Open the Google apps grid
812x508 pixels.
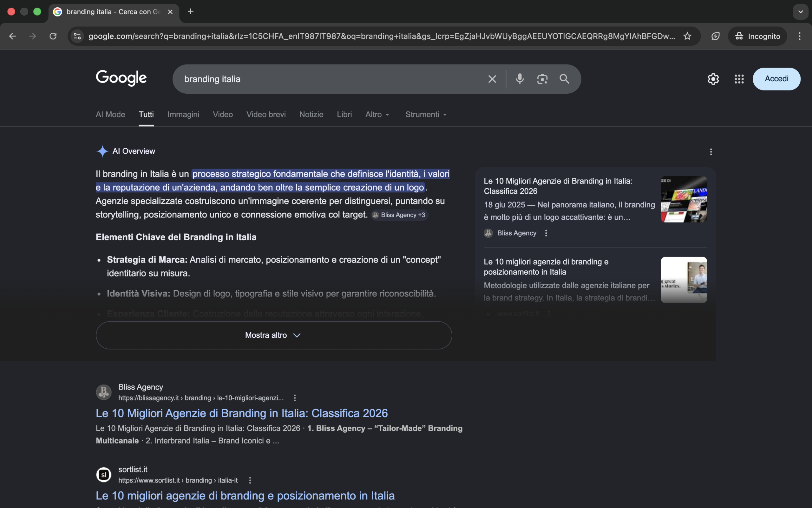click(x=739, y=79)
